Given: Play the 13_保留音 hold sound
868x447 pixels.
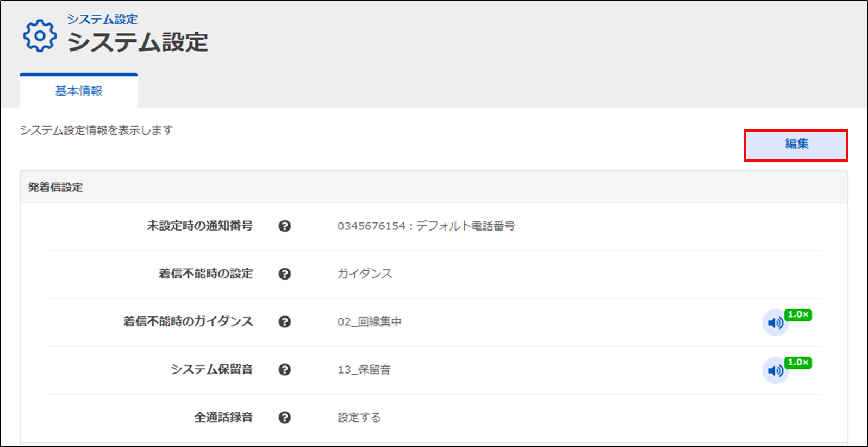Looking at the screenshot, I should click(x=775, y=371).
